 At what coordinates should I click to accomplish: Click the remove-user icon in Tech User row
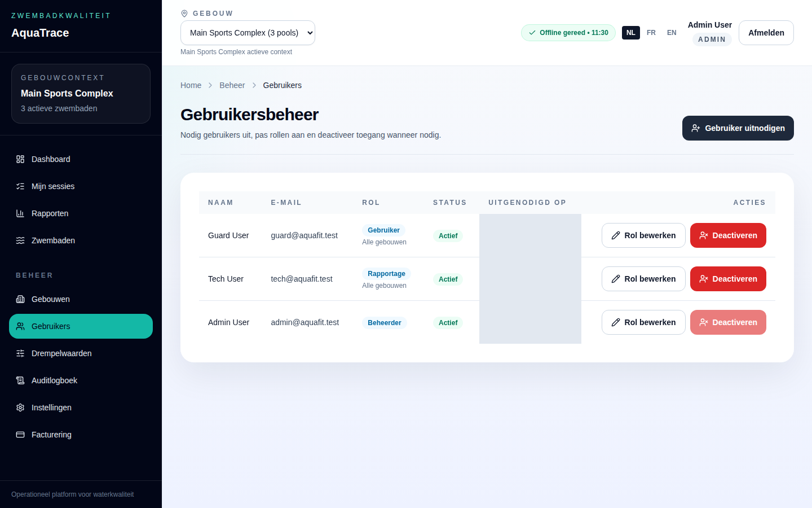coord(704,279)
